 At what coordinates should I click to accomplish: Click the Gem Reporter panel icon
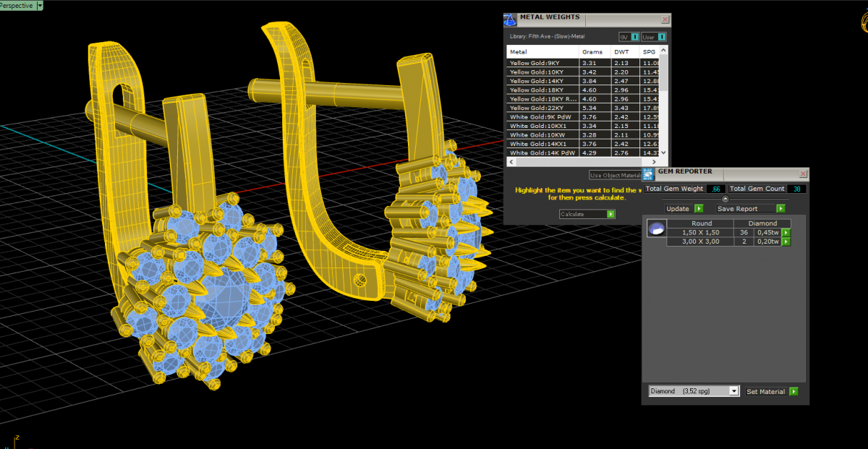[x=648, y=174]
